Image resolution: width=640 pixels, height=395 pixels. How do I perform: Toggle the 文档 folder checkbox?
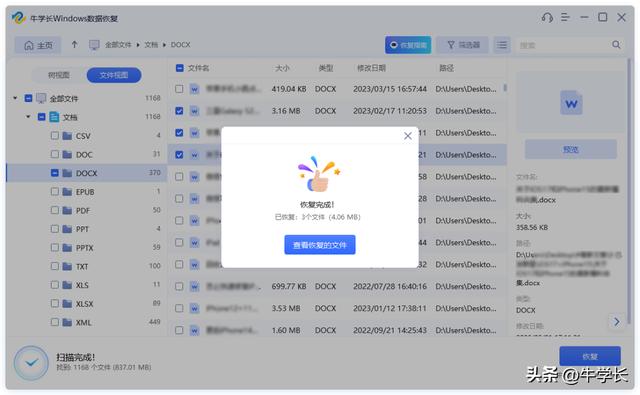(x=41, y=117)
